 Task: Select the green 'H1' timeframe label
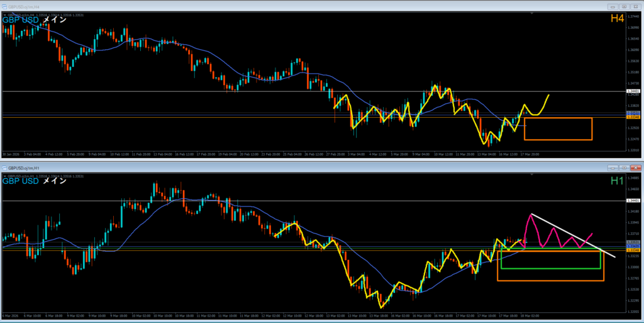pos(618,181)
